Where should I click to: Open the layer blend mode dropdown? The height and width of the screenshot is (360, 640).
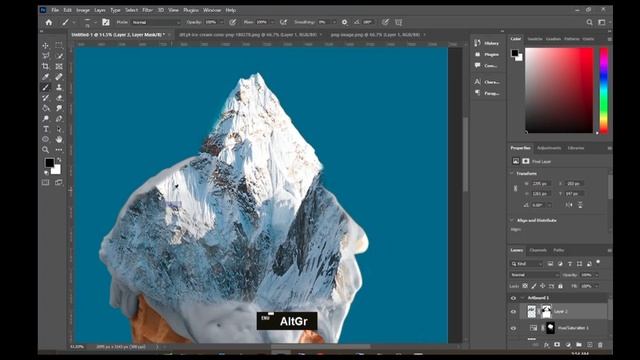pyautogui.click(x=535, y=275)
